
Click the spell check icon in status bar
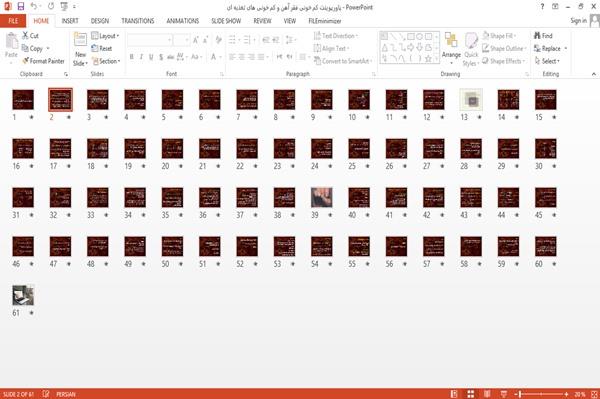tap(46, 394)
